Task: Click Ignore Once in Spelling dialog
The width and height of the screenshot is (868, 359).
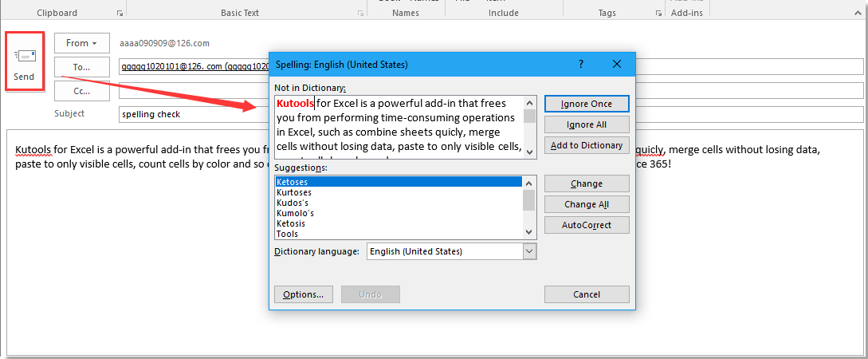Action: [587, 104]
